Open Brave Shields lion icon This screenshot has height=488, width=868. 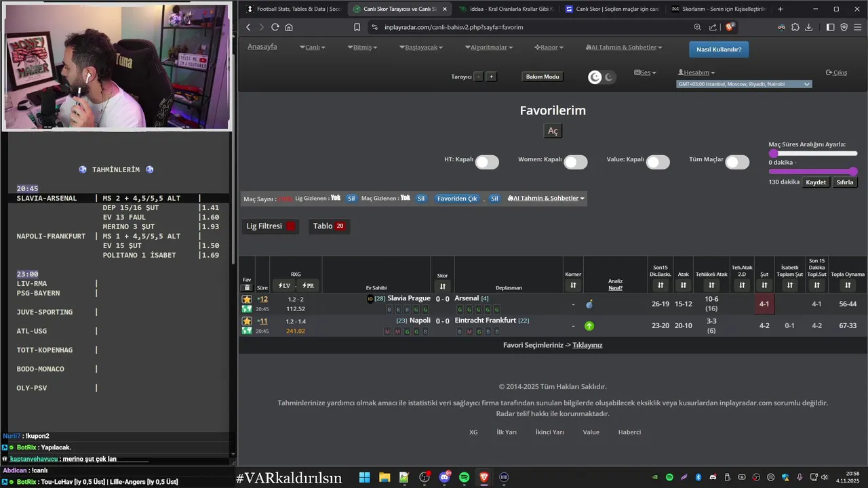[x=730, y=27]
